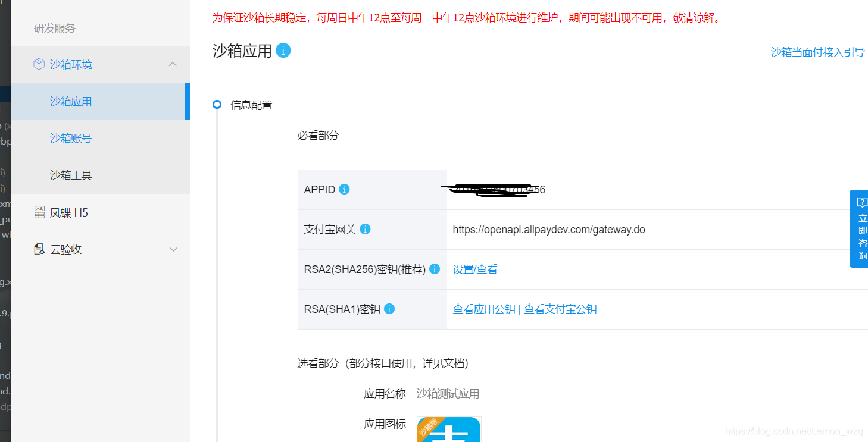Screen dimensions: 868x442
Task: Select 沙箱应用 in the sidebar
Action: [101, 101]
